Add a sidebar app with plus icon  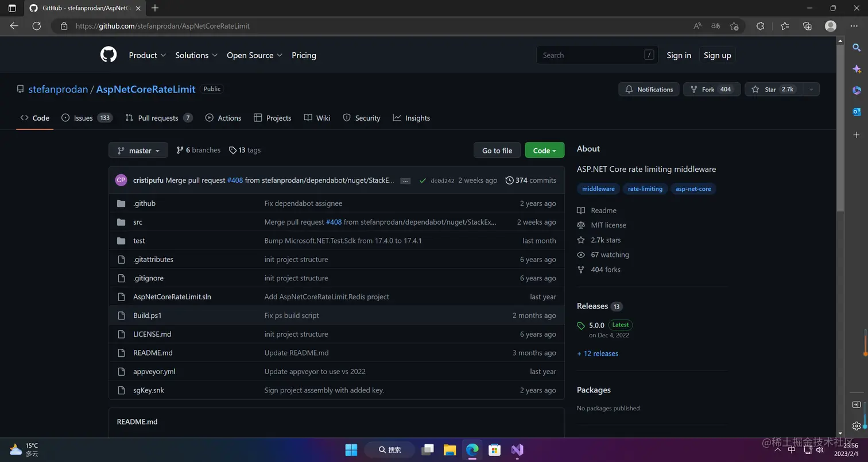[857, 135]
